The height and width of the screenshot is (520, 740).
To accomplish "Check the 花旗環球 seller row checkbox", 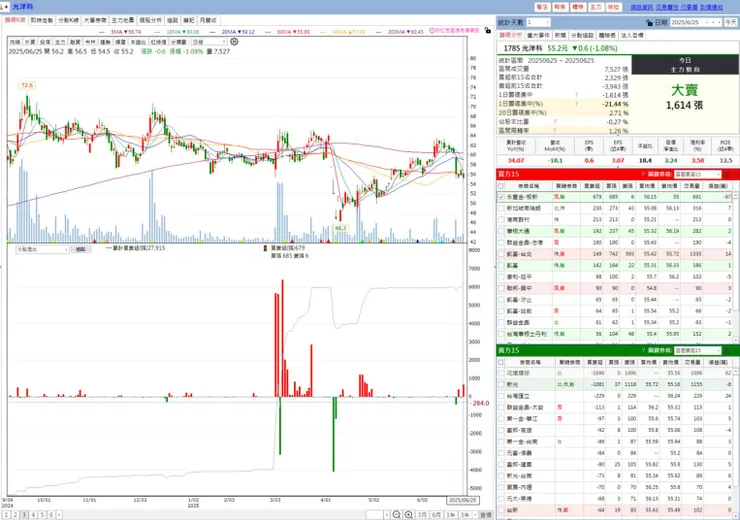I will (501, 373).
